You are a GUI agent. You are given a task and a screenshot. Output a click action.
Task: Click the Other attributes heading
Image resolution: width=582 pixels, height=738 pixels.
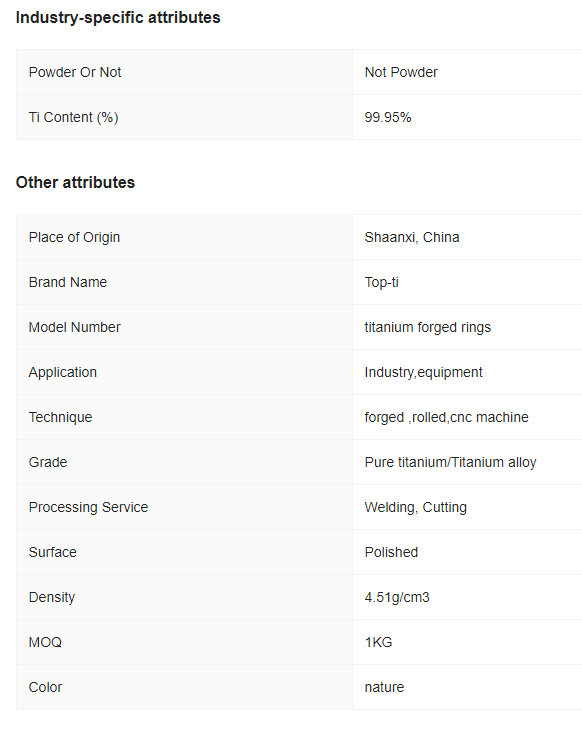[75, 182]
